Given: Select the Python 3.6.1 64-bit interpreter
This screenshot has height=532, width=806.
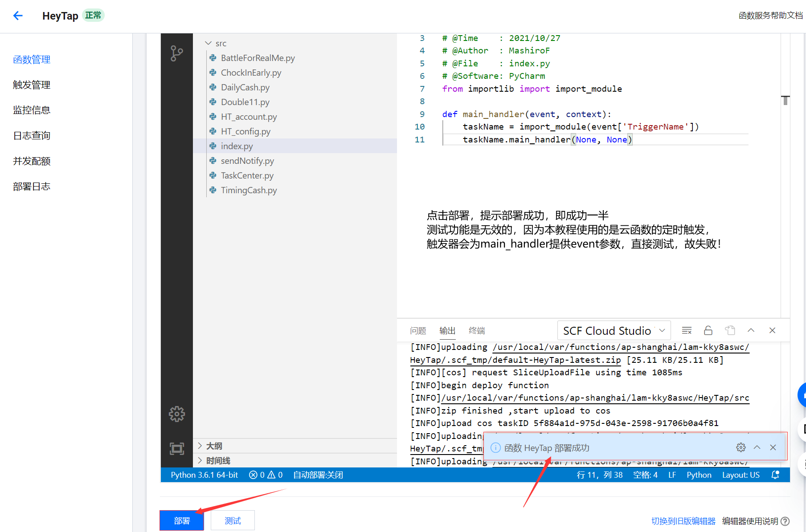Looking at the screenshot, I should tap(205, 475).
